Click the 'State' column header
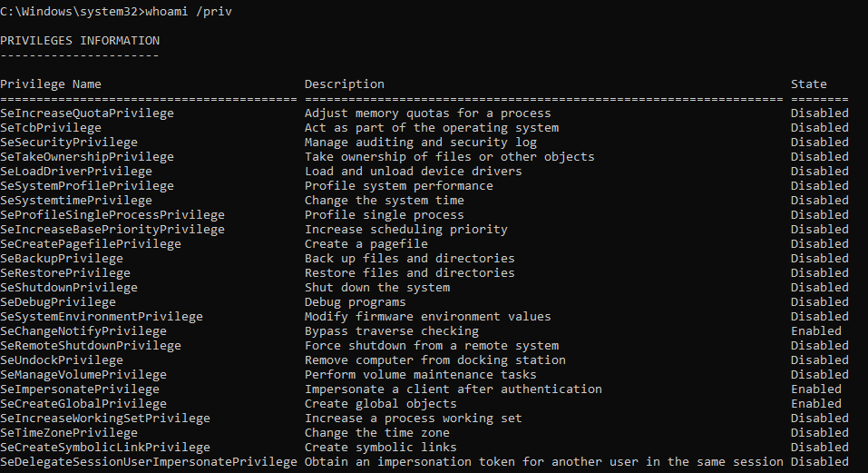Viewport: 868px width, 473px height. pos(809,84)
